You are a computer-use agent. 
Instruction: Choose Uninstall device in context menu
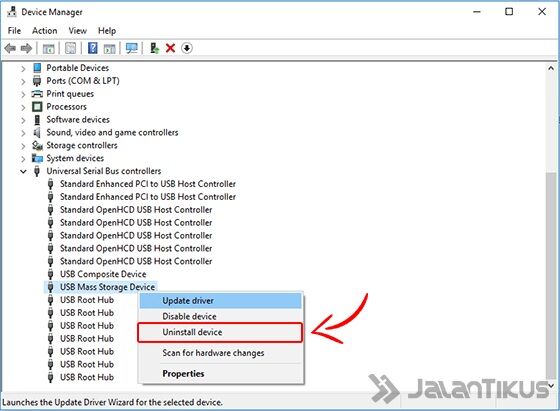click(220, 332)
